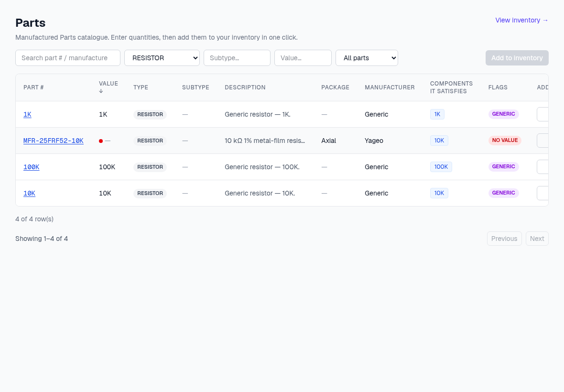Click the Yageo manufacturer cell
The image size is (564, 392).
click(374, 141)
